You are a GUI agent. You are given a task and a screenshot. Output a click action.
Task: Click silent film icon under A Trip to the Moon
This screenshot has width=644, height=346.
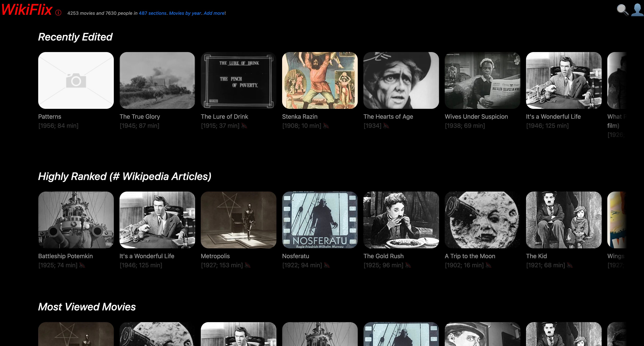pyautogui.click(x=488, y=265)
